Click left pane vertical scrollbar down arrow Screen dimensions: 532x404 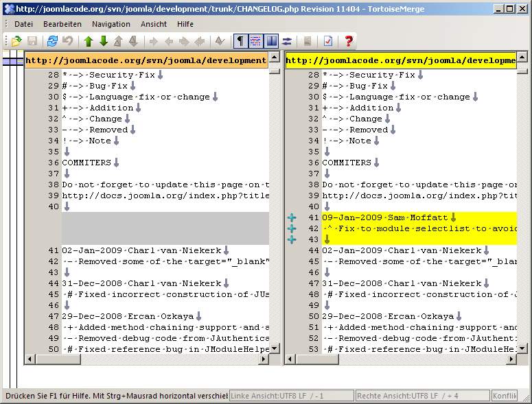tap(275, 348)
